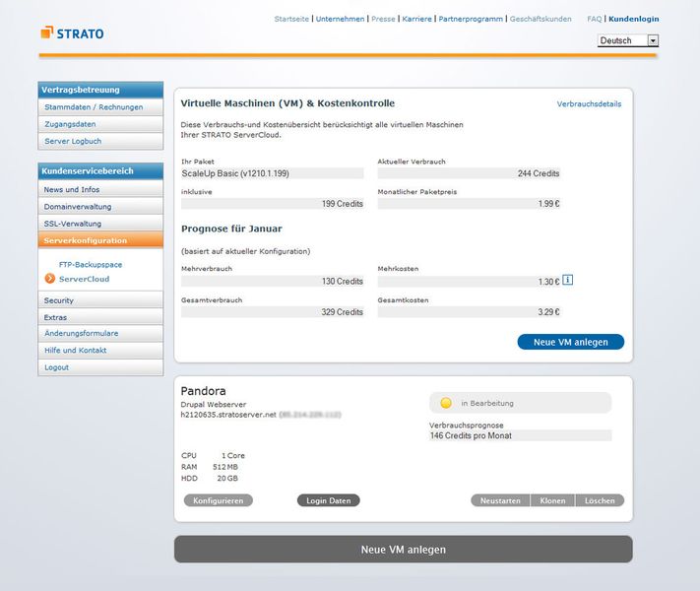Visit the Partnerprogramm page

coord(471,19)
